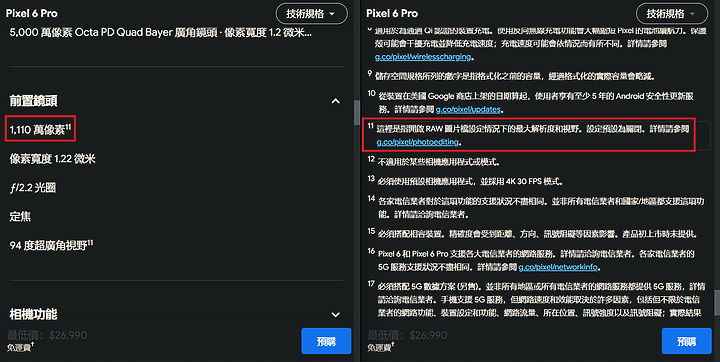Click the 免運費 label in left panel
Screen dimensions: 720x362
20,347
